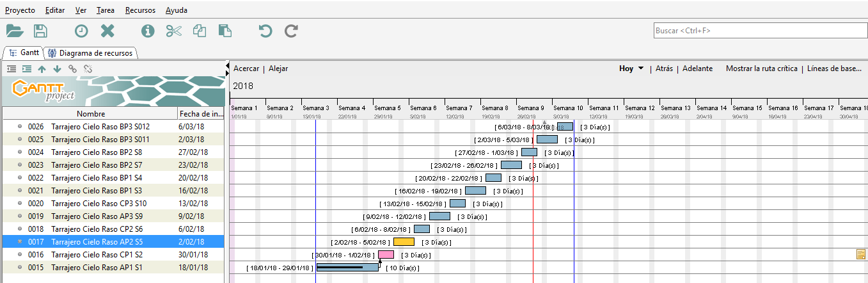Link tasks with the chain icon
The image size is (868, 283).
click(x=72, y=69)
